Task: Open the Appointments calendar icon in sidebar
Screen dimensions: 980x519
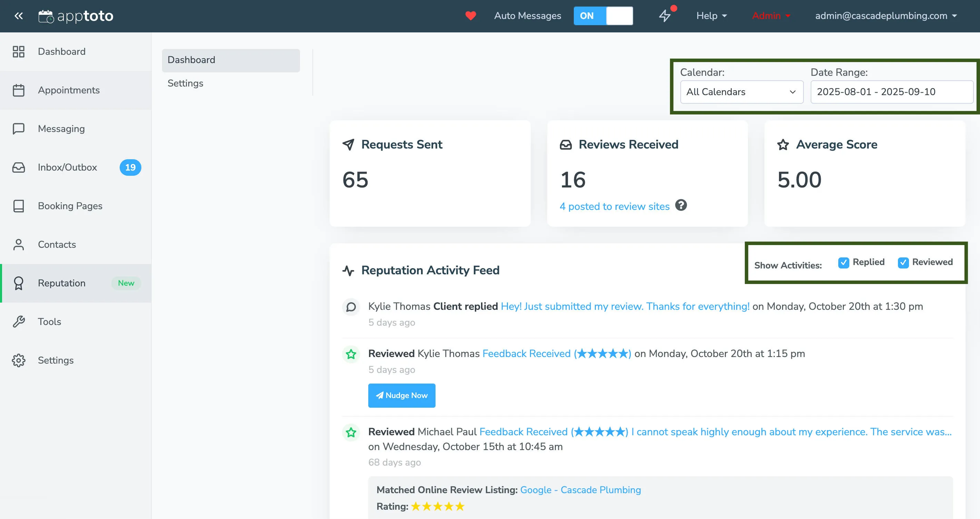Action: (x=19, y=90)
